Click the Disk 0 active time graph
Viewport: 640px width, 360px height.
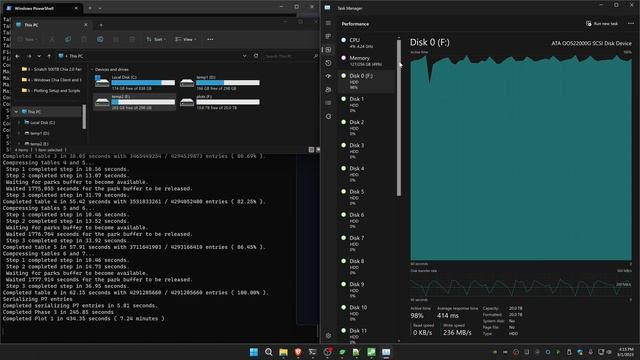coord(521,157)
